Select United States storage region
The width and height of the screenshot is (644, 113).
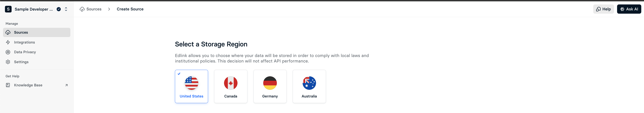[191, 86]
